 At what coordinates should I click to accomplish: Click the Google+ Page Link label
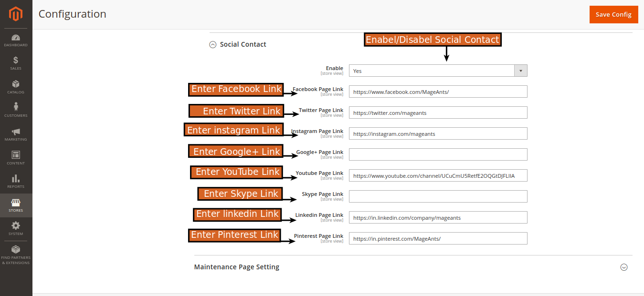tap(320, 152)
